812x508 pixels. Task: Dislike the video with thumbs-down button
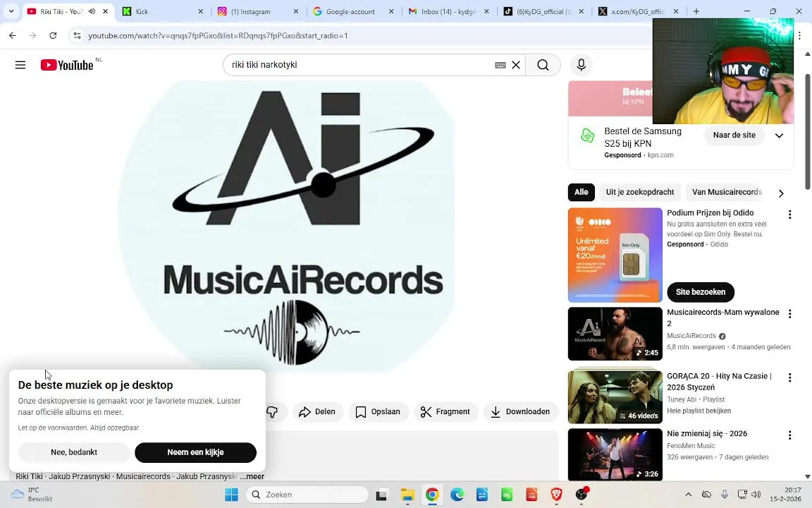click(272, 411)
